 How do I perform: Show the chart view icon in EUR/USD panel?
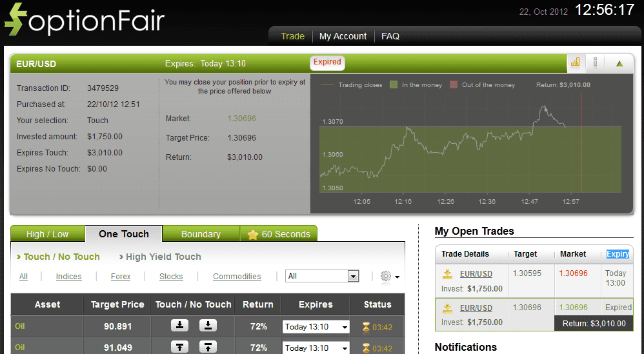tap(576, 63)
